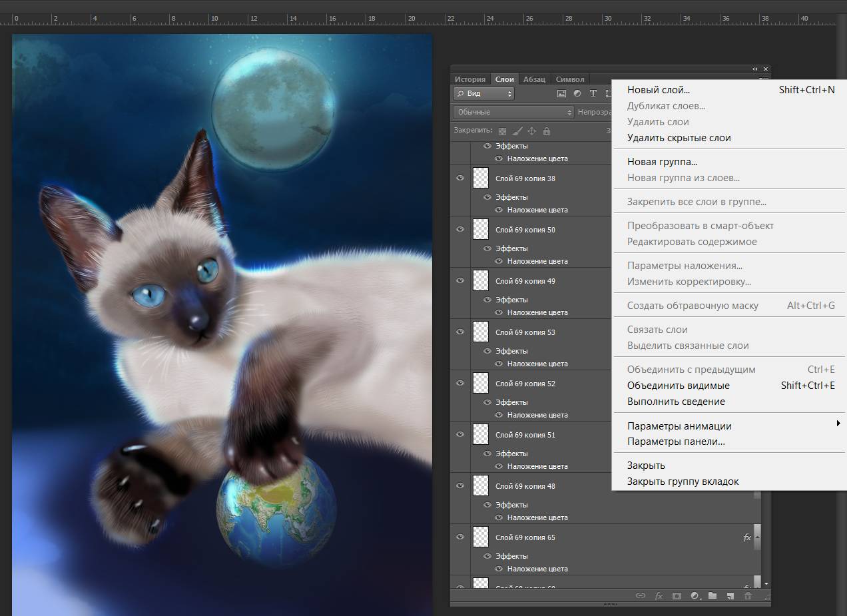
Task: Click the new group folder icon
Action: [712, 596]
